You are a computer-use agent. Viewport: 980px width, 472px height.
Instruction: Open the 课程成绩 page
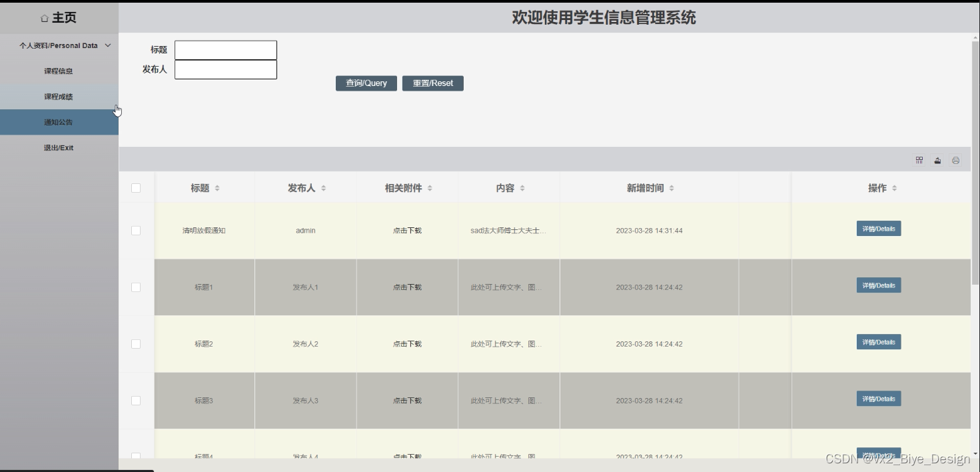pos(59,97)
